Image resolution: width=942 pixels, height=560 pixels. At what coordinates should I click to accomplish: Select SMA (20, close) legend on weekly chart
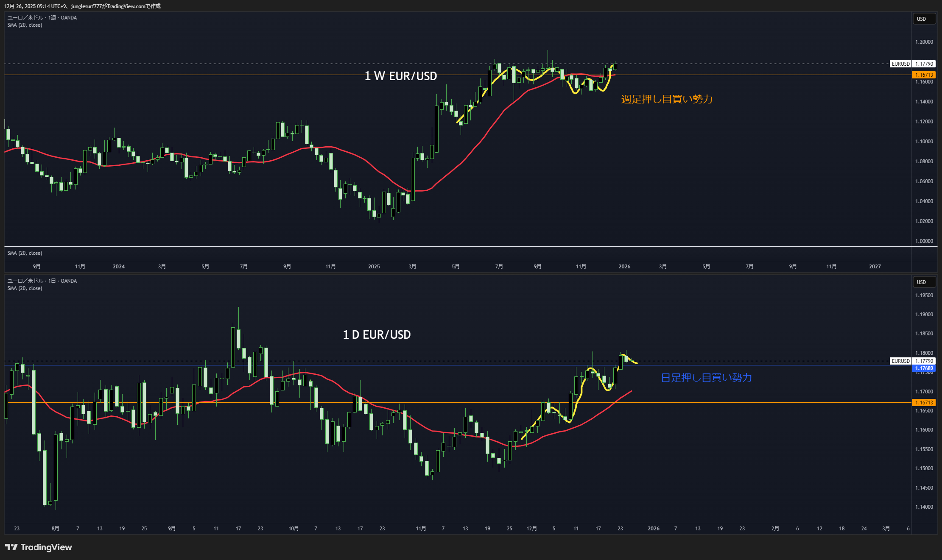(x=25, y=25)
